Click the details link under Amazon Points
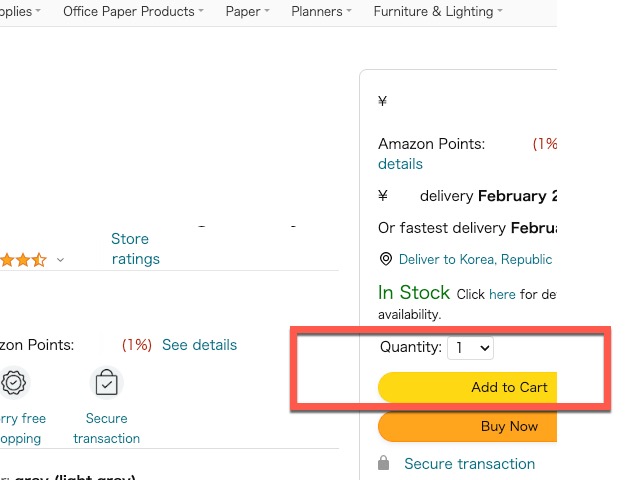This screenshot has width=640, height=480. [400, 164]
